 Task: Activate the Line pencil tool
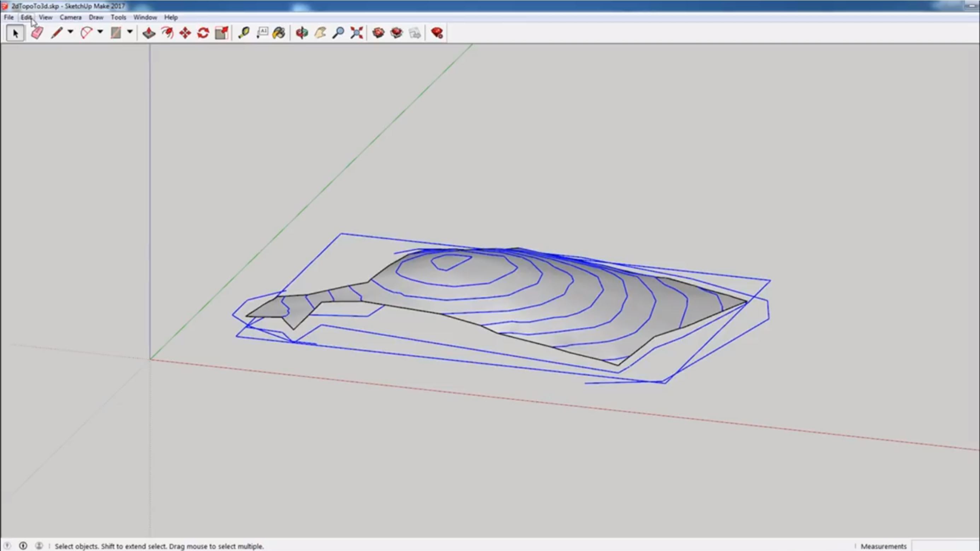[x=57, y=33]
